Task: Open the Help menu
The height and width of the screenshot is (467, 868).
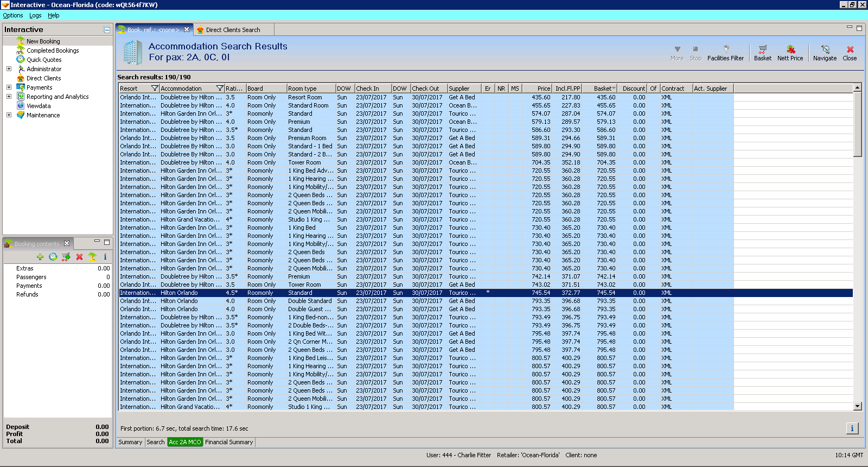Action: coord(54,15)
